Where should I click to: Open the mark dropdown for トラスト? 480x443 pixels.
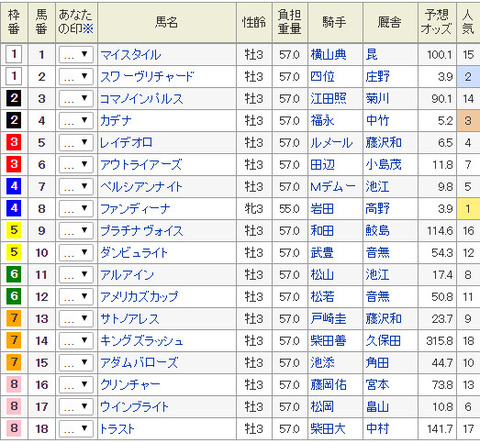tap(76, 428)
